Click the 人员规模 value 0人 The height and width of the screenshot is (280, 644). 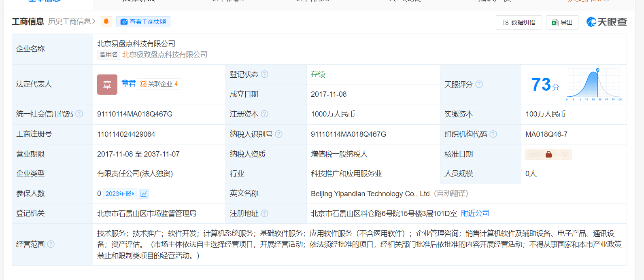click(531, 174)
